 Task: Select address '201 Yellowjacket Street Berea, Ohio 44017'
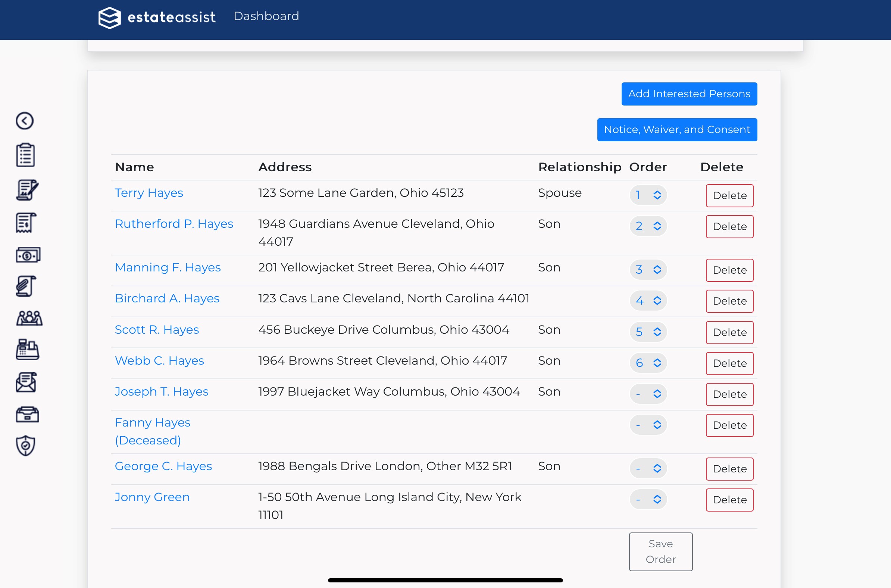pyautogui.click(x=381, y=267)
